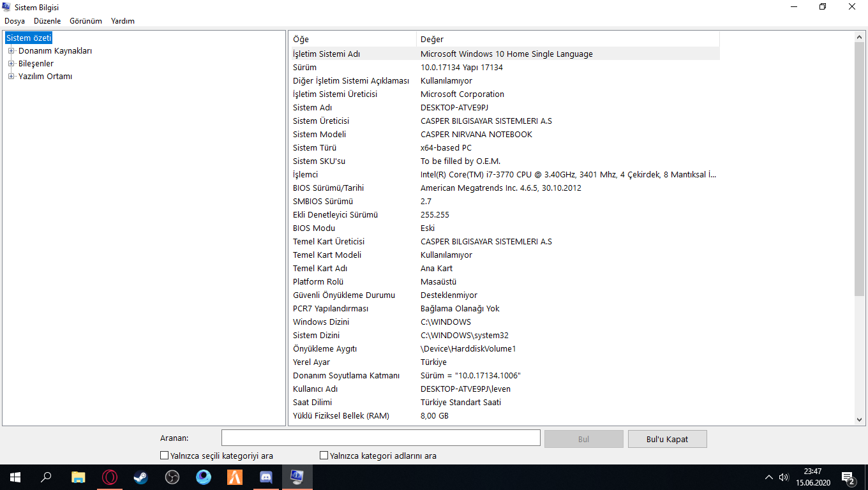The height and width of the screenshot is (490, 868).
Task: Open the Görünüm menu
Action: (x=86, y=21)
